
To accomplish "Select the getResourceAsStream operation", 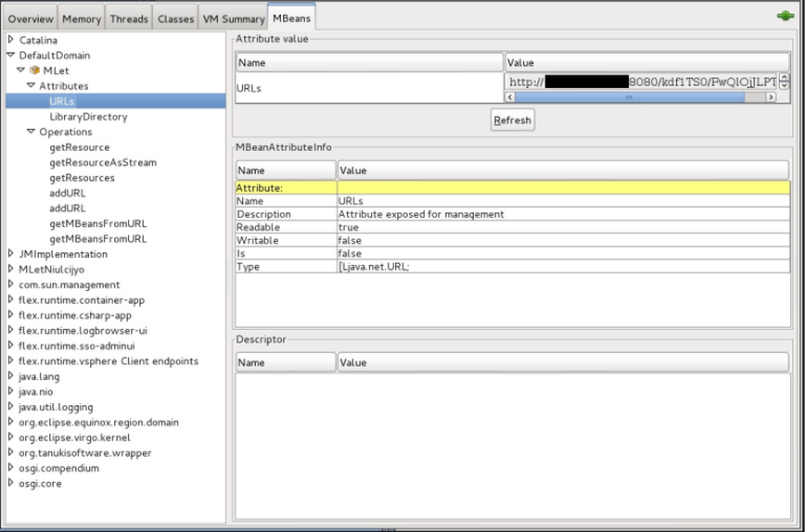I will pos(103,162).
